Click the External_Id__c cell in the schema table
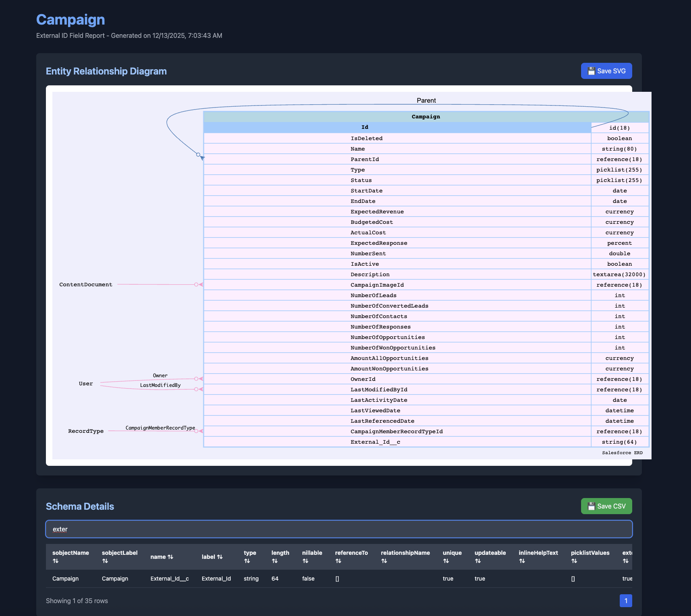Viewport: 691px width, 616px height. point(170,579)
